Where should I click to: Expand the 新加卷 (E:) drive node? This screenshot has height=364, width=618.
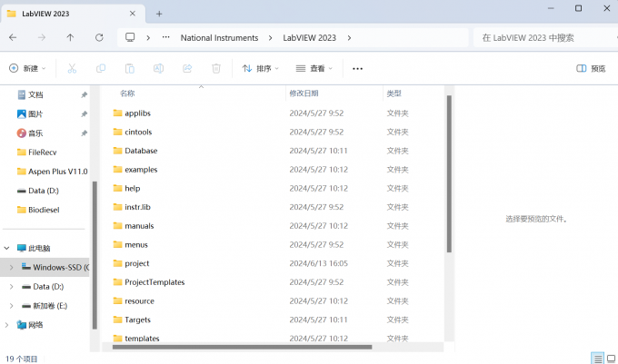point(11,306)
